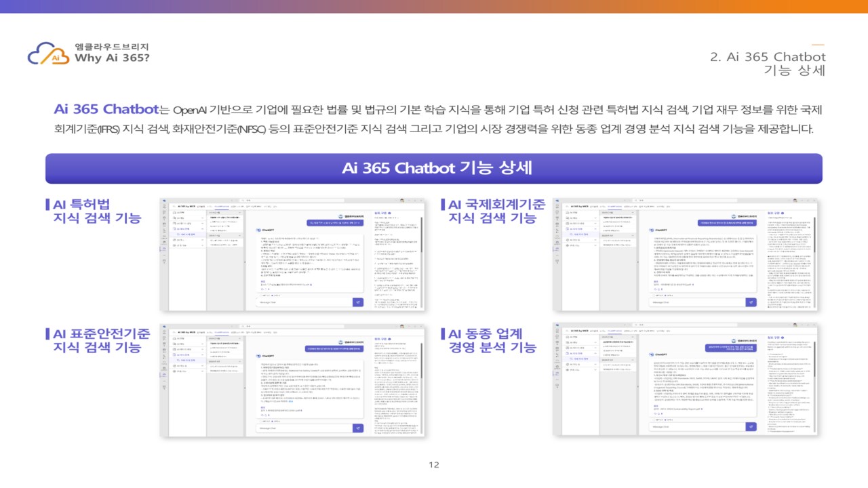Click the Teams logo in the AI 동종 업계 screenshot
868x488 pixels.
(x=557, y=325)
